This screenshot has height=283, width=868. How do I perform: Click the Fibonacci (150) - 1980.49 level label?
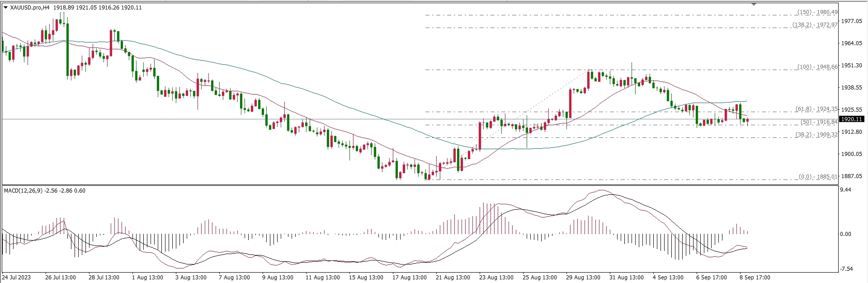[817, 13]
